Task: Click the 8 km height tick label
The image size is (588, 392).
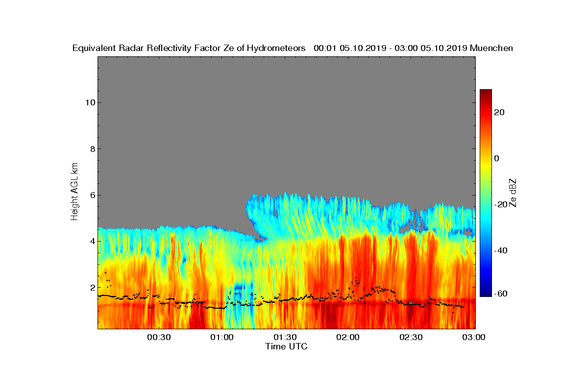Action: [x=92, y=149]
